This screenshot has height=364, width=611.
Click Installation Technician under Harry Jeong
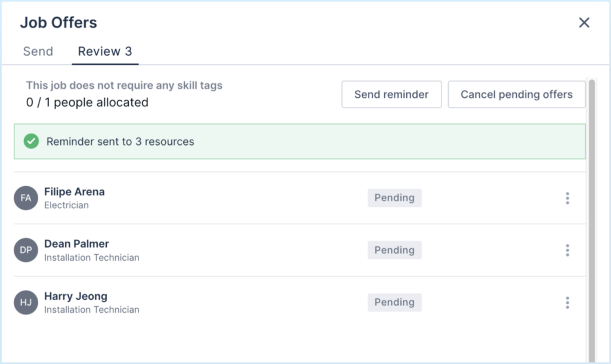pyautogui.click(x=91, y=310)
